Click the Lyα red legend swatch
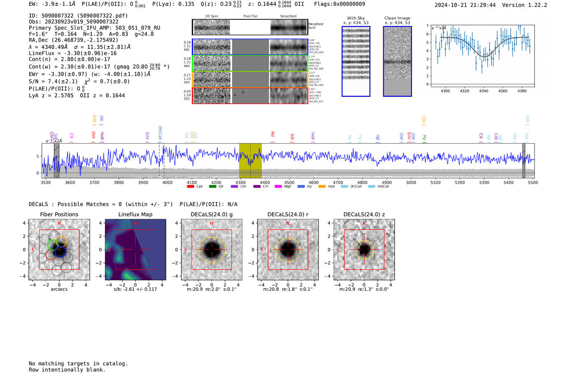Screen dimensions: 576x392 [190, 187]
